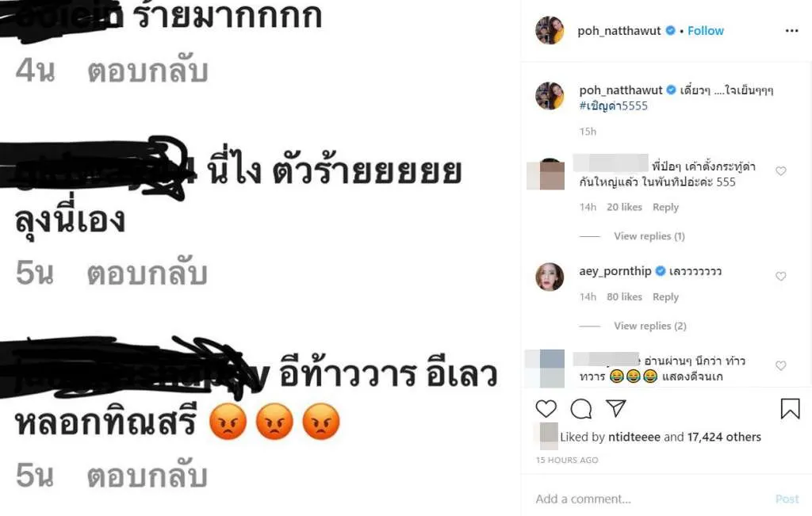Expand View replies (1)
This screenshot has height=516, width=812.
pyautogui.click(x=649, y=236)
